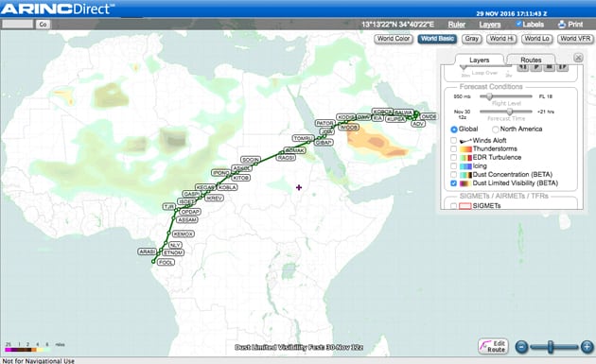Enable the Winds Aloft layer
The image size is (596, 364).
453,140
